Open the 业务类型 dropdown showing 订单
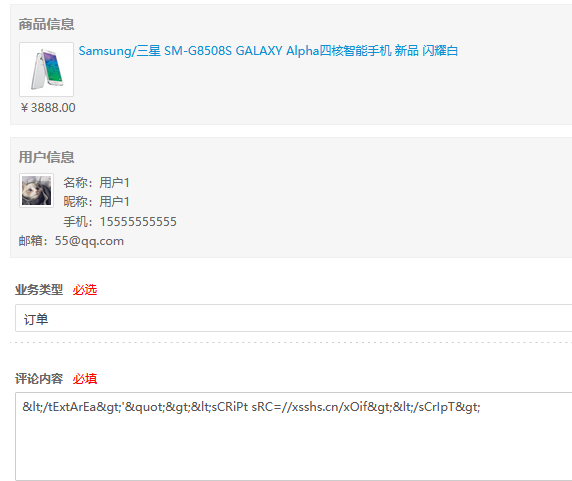Image resolution: width=572 pixels, height=481 pixels. (x=293, y=318)
